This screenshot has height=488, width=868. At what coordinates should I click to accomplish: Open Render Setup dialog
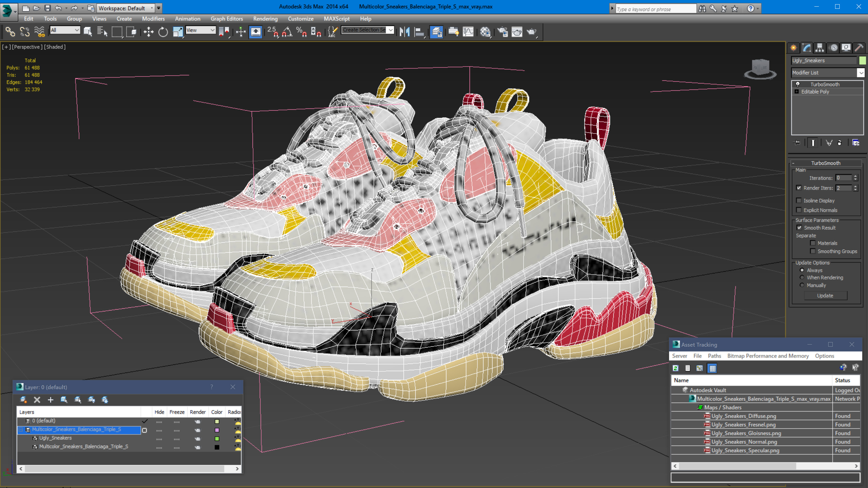click(503, 32)
